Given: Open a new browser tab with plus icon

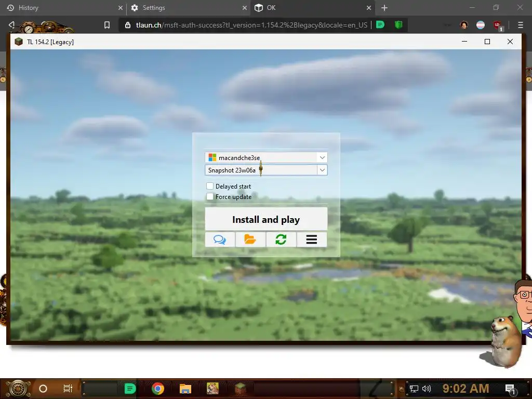Looking at the screenshot, I should (x=384, y=8).
